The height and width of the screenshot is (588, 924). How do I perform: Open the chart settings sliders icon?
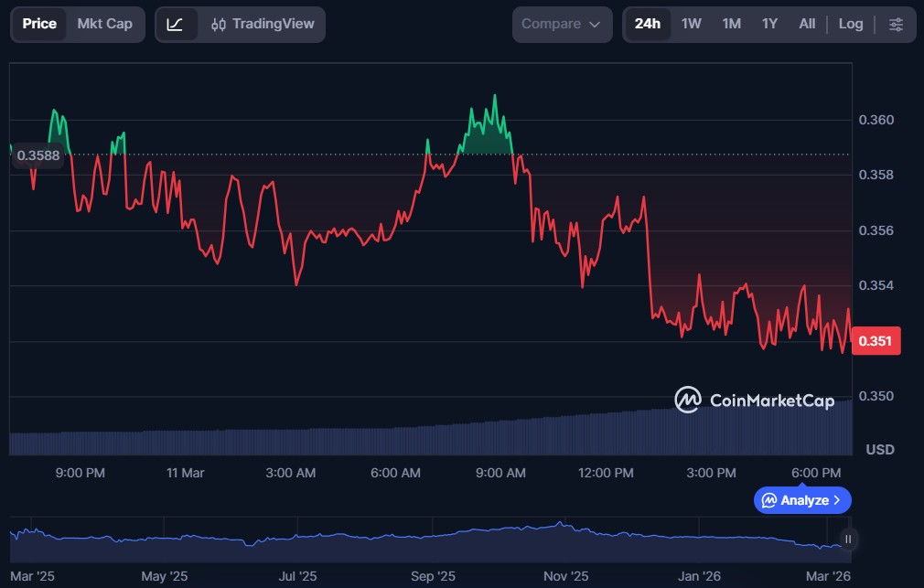pos(896,24)
